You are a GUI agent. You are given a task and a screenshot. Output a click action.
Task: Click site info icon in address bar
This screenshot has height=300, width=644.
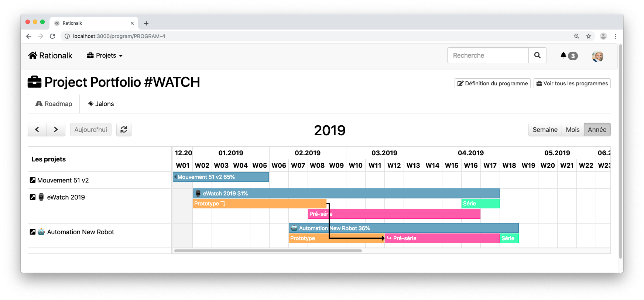click(67, 36)
